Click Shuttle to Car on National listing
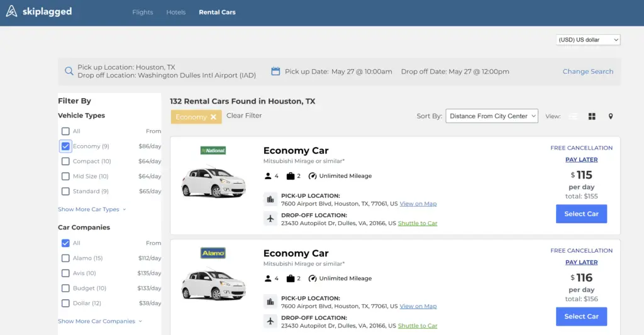The width and height of the screenshot is (644, 335). [418, 223]
